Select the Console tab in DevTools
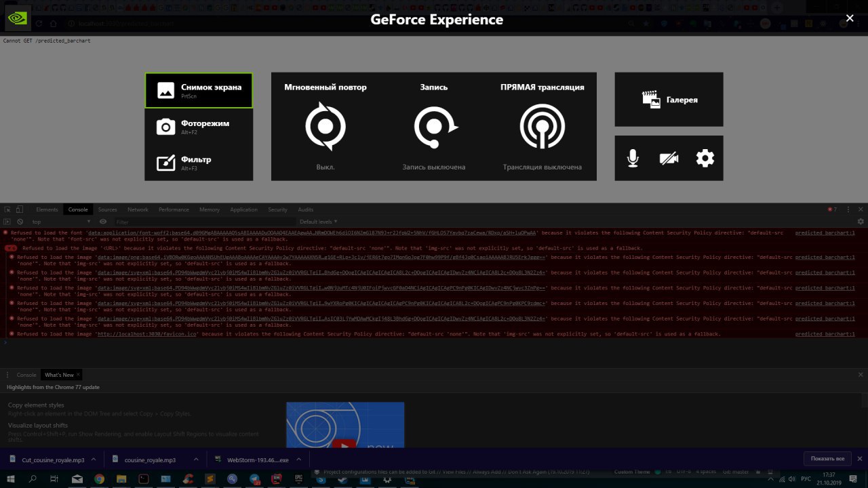Viewport: 868px width, 488px height. pos(78,209)
